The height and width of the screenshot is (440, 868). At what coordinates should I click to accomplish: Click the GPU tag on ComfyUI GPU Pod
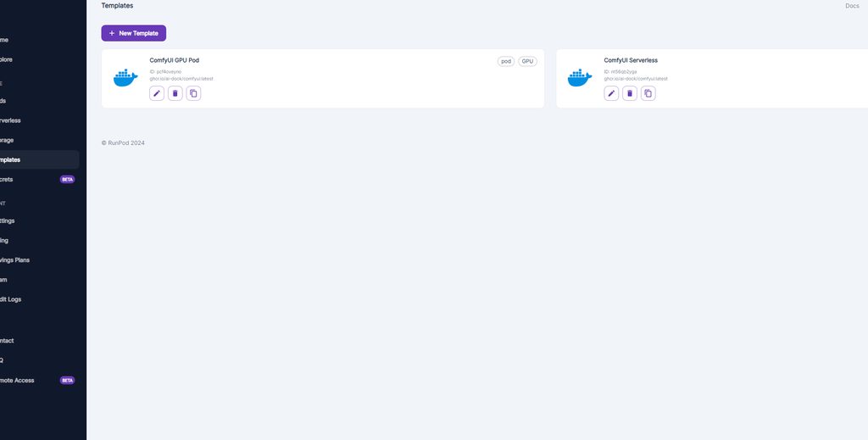pyautogui.click(x=527, y=61)
